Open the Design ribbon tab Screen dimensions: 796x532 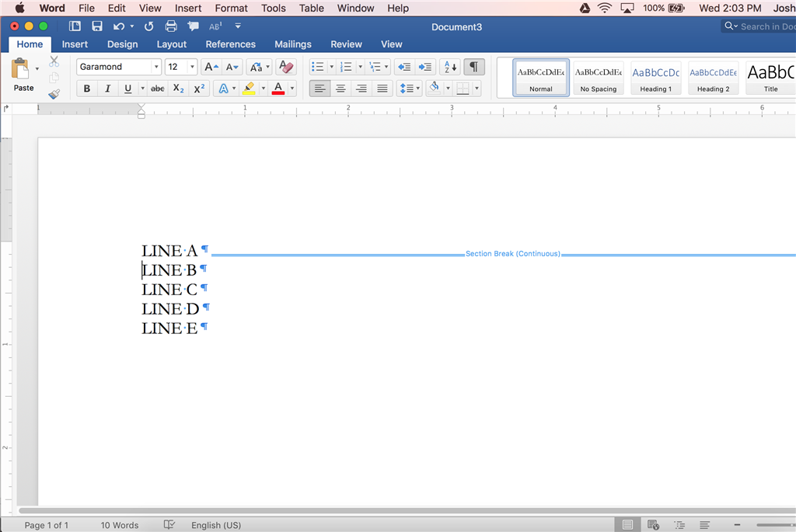coord(122,44)
